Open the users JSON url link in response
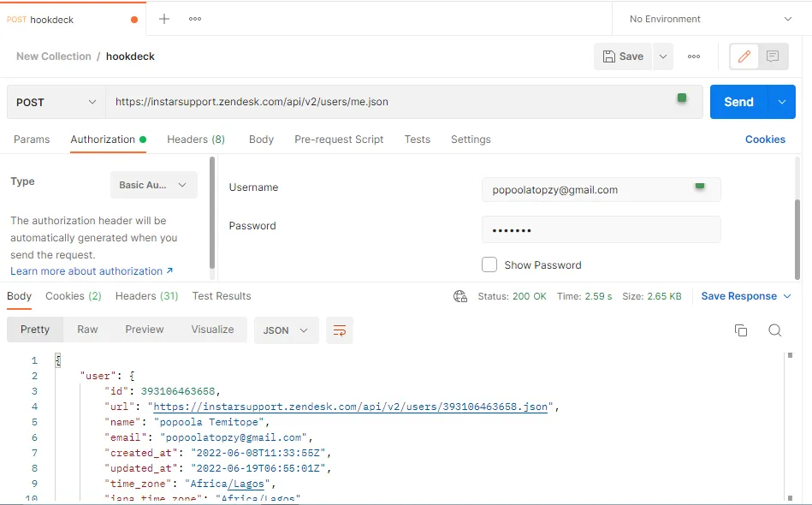 (351, 407)
